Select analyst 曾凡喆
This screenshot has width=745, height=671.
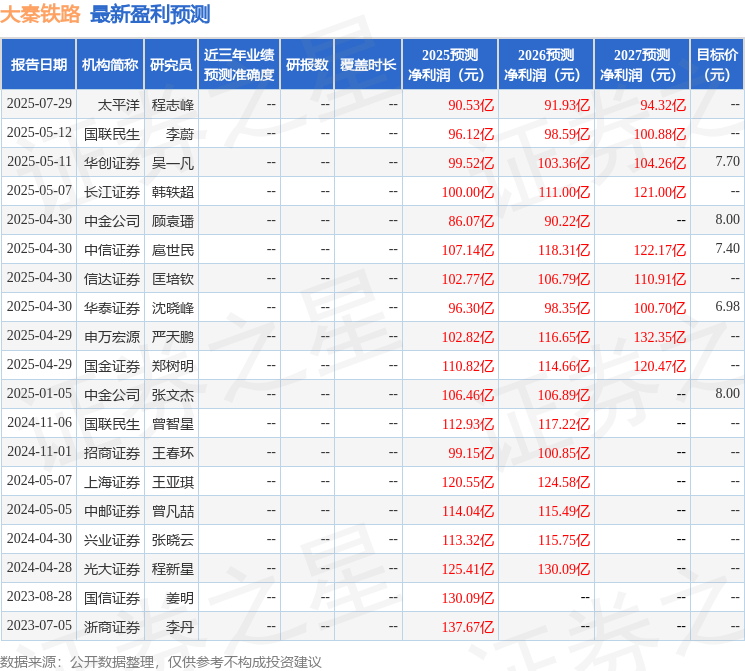click(172, 511)
